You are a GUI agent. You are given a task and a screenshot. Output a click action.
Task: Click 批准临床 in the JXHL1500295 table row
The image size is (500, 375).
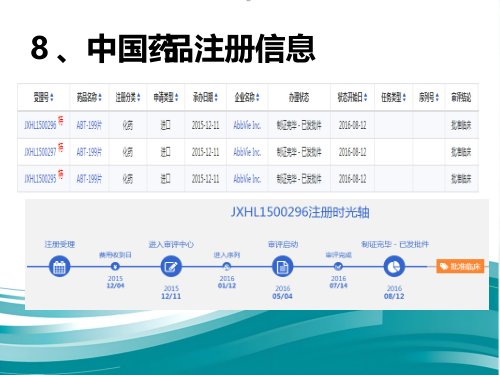(x=461, y=179)
